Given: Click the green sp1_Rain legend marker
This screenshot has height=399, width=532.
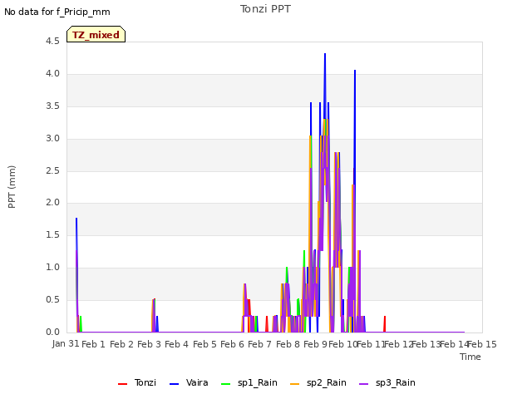Looking at the screenshot, I should 225,384.
